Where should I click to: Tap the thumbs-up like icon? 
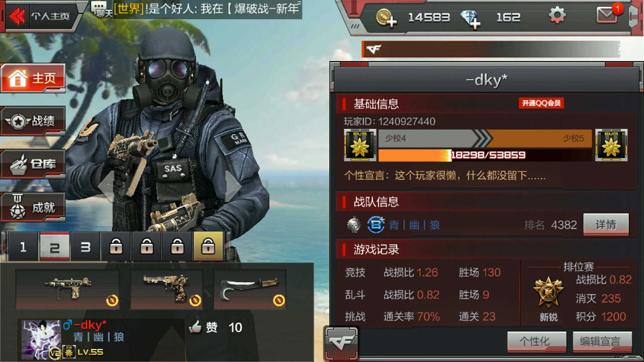195,327
